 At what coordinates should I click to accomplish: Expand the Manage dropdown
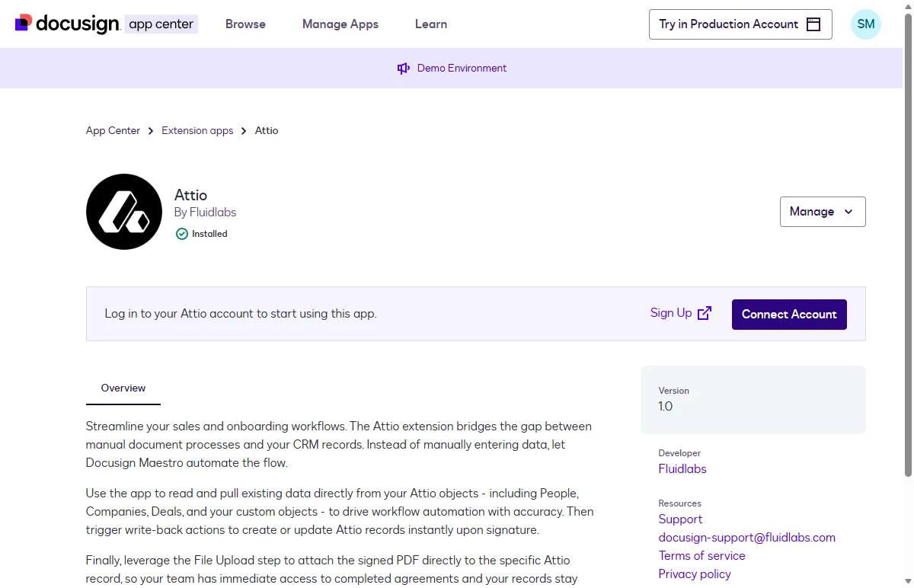coord(823,212)
